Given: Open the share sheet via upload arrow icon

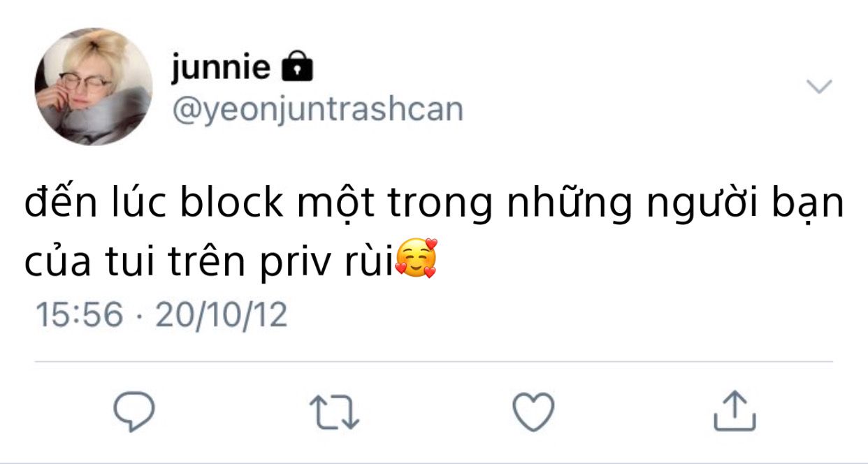Looking at the screenshot, I should tap(735, 410).
